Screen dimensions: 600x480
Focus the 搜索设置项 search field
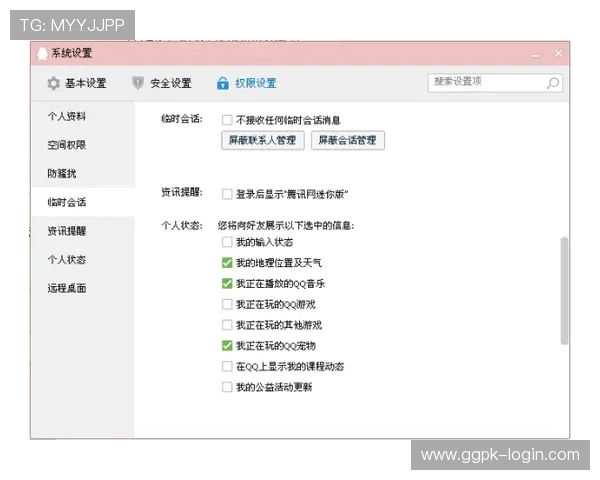click(495, 83)
